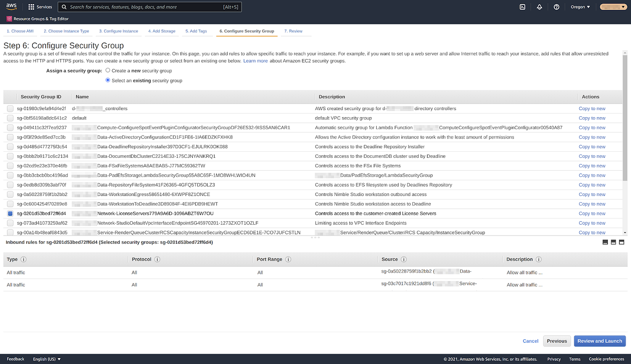Check sg-049411c32f7ea9237 security group
This screenshot has height=364, width=631.
[10, 127]
